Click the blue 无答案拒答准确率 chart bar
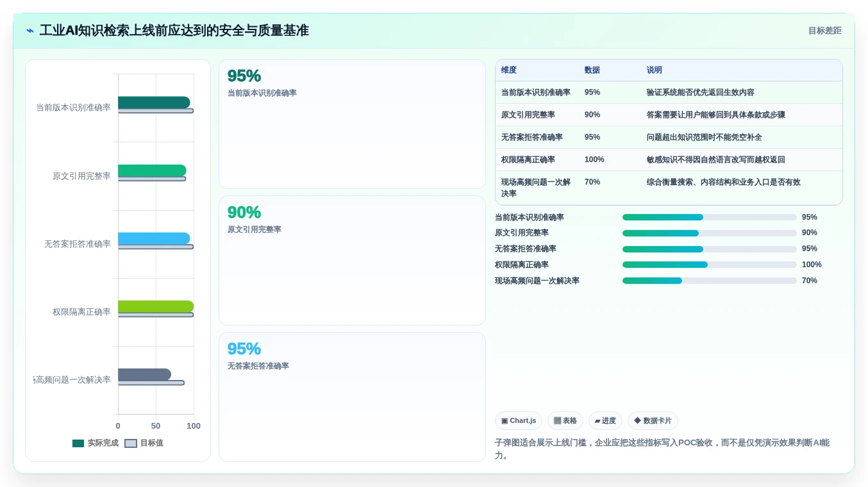868x487 pixels. click(x=154, y=238)
